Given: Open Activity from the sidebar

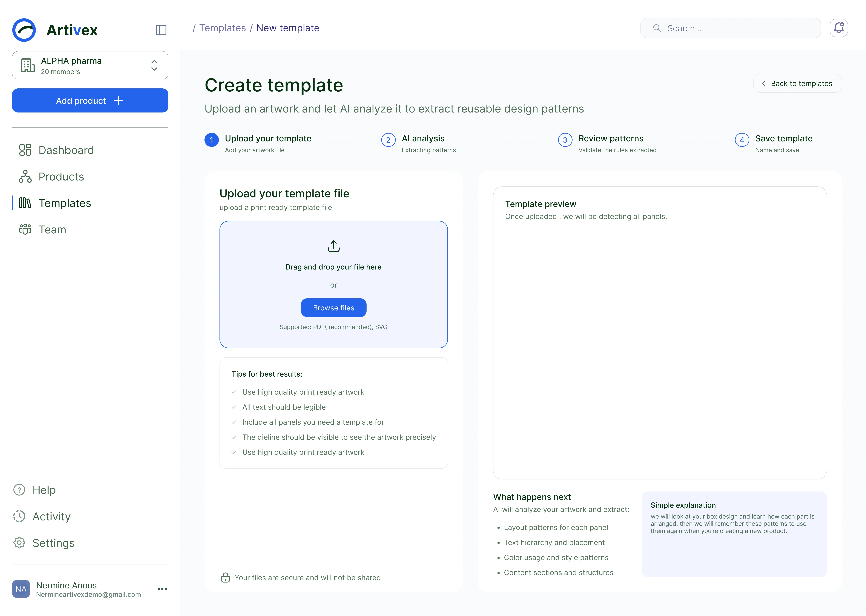Looking at the screenshot, I should click(42, 517).
